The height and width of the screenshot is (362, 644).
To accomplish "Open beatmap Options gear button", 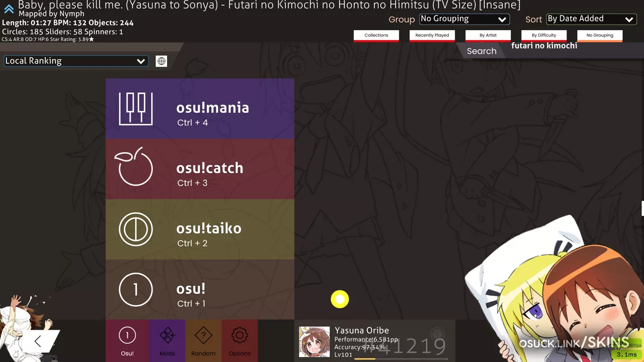I will (x=239, y=341).
